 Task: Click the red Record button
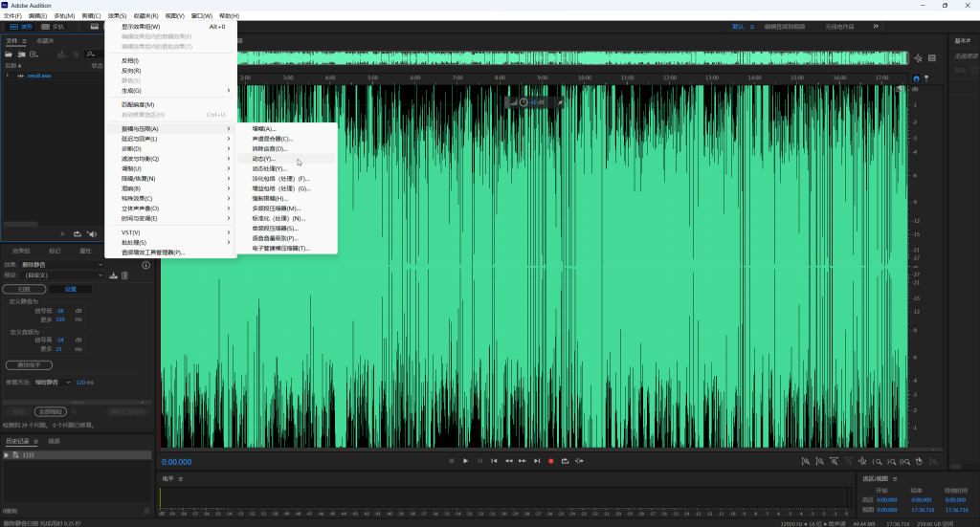click(550, 461)
